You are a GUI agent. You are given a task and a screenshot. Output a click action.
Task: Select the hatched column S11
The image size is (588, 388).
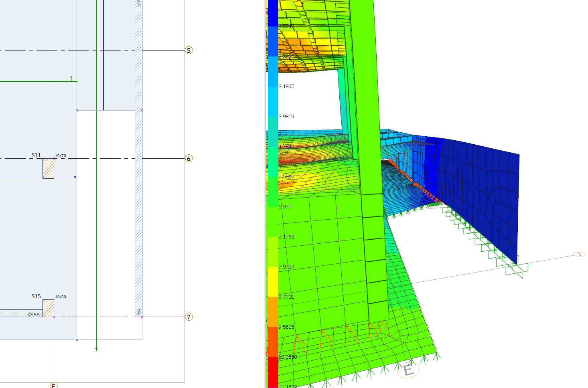click(48, 168)
